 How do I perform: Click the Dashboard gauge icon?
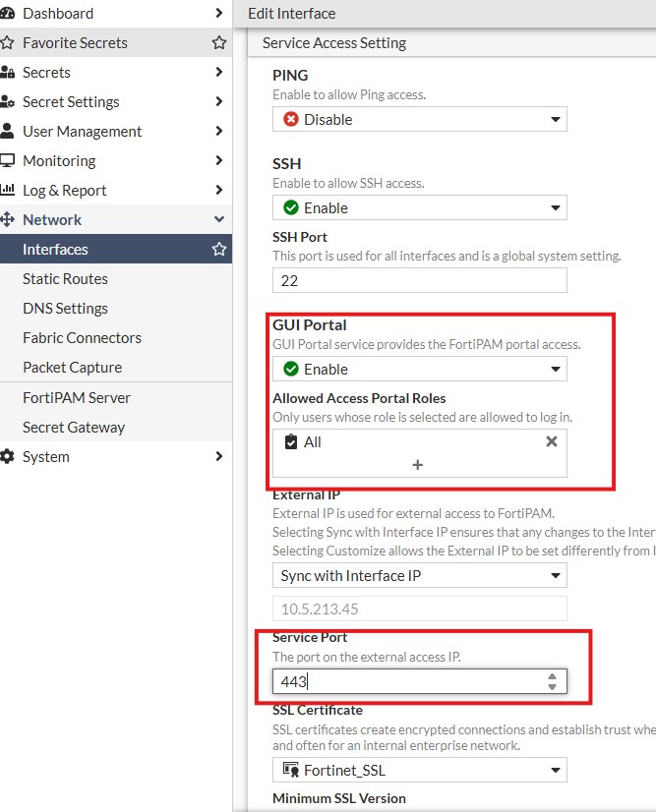pos(7,14)
